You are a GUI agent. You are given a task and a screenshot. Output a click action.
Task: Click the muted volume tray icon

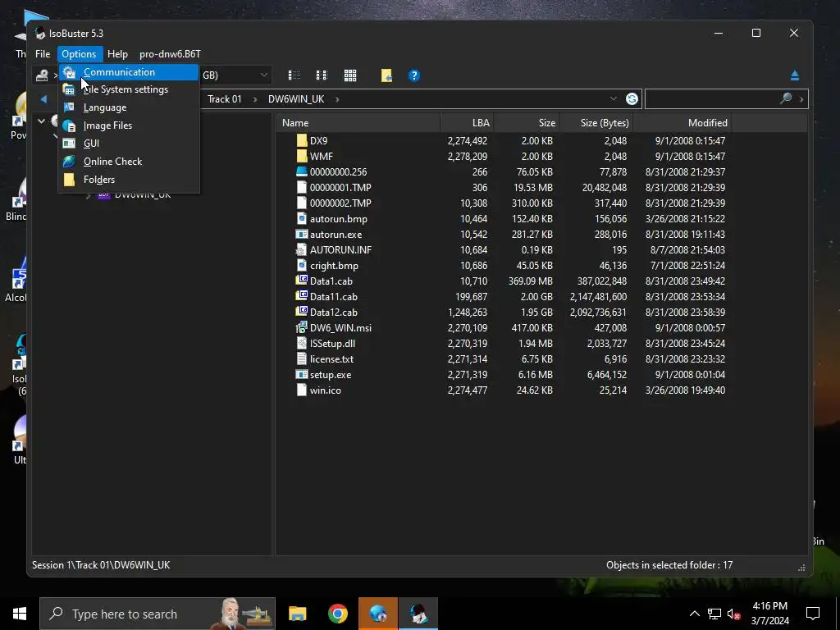[734, 614]
